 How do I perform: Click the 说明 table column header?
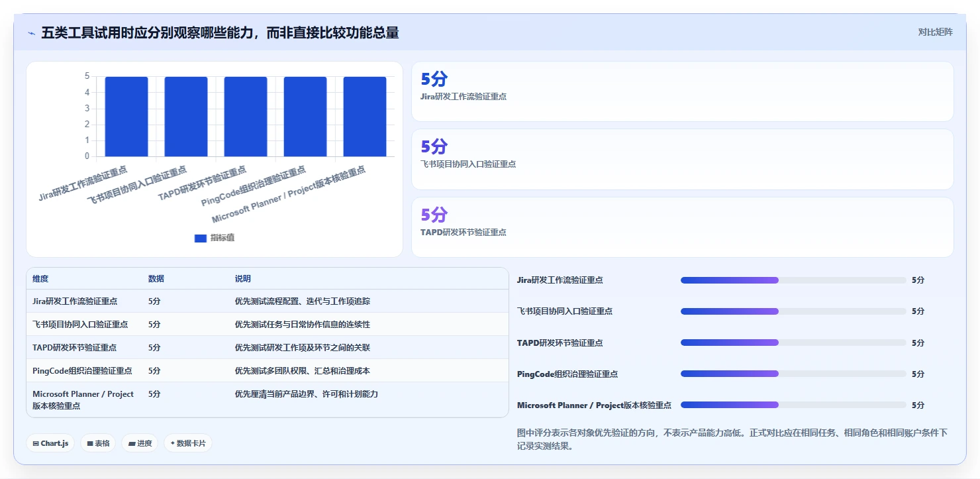click(x=243, y=279)
